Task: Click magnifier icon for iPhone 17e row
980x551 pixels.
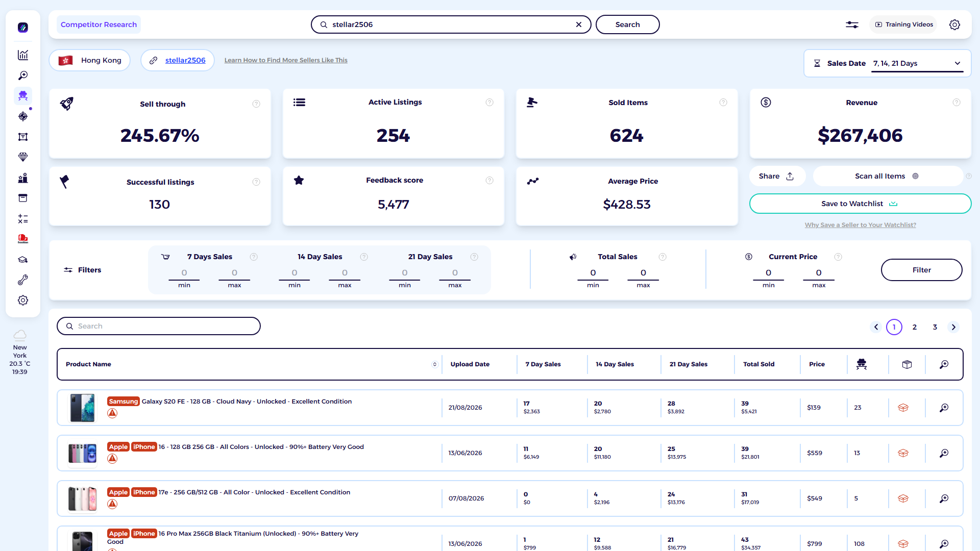Action: click(x=944, y=498)
